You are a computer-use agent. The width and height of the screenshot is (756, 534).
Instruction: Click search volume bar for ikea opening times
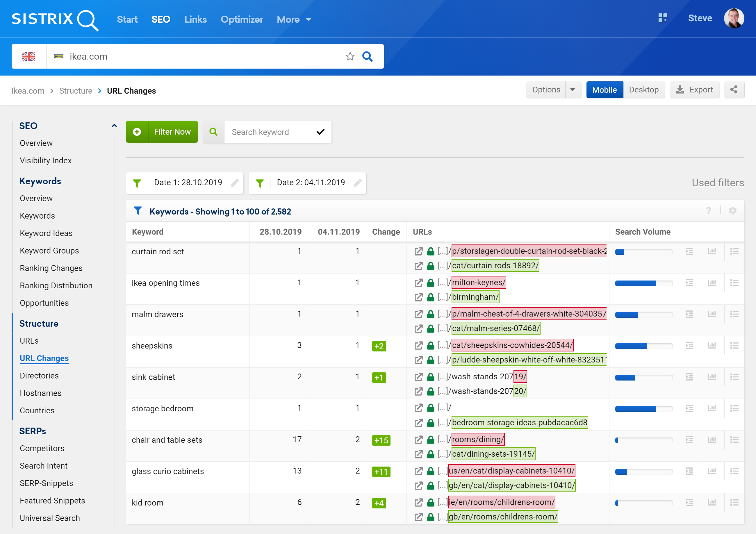pyautogui.click(x=644, y=283)
